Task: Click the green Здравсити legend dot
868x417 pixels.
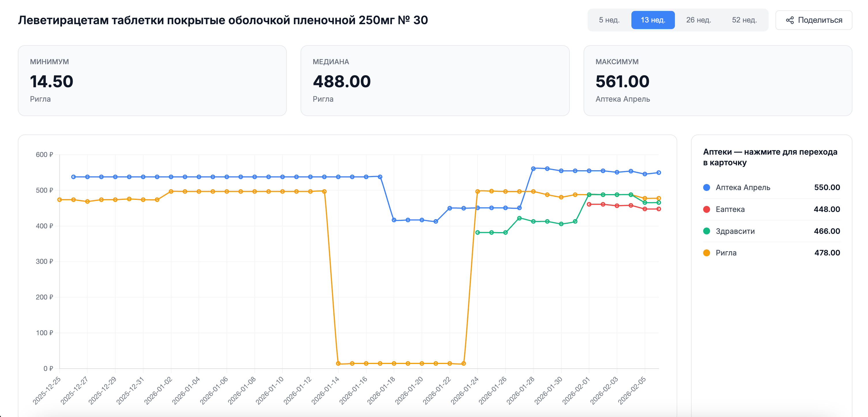Action: pyautogui.click(x=707, y=231)
